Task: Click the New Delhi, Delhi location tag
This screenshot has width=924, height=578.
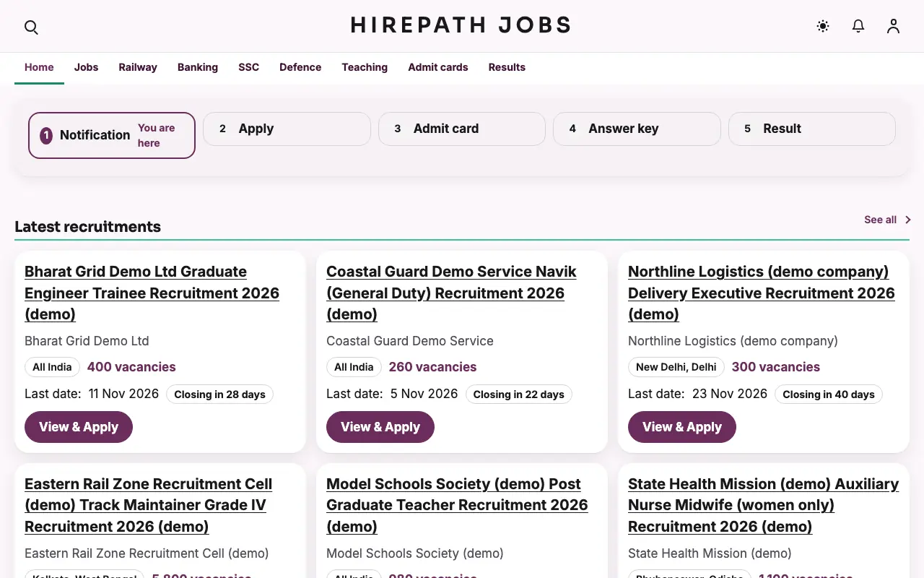Action: (676, 367)
